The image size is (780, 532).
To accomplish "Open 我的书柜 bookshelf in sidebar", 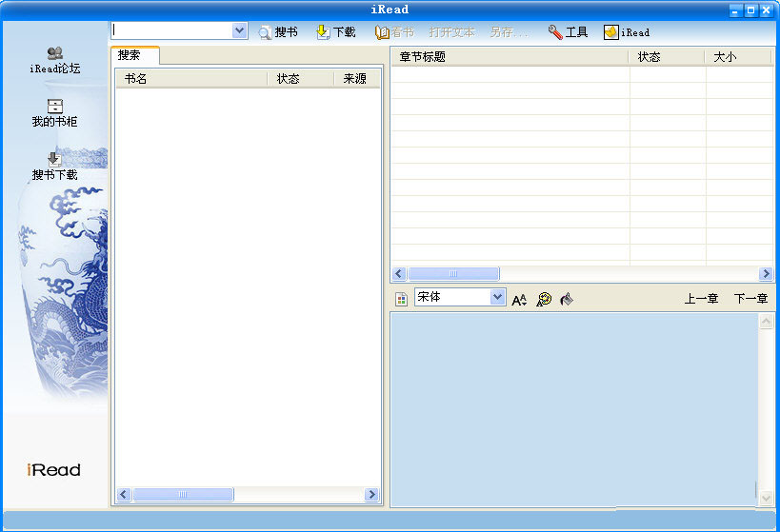I will coord(54,113).
